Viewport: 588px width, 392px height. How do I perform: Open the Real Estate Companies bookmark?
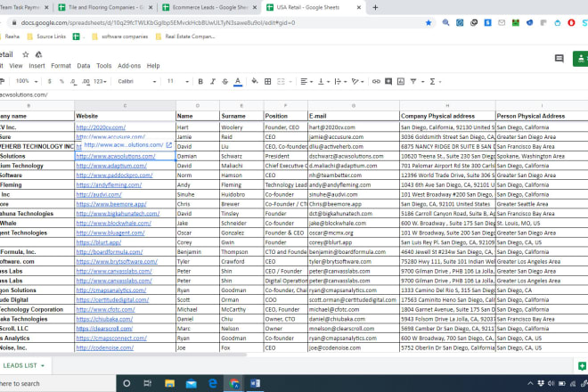[185, 37]
